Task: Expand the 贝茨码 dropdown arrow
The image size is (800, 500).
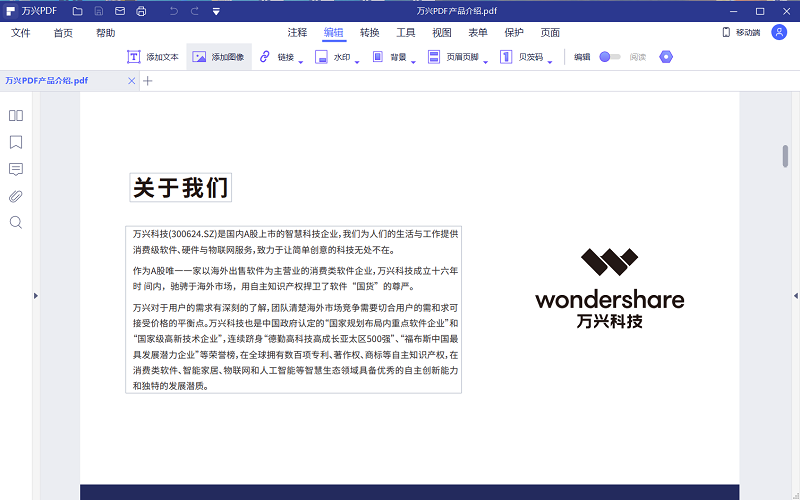Action: pyautogui.click(x=550, y=62)
